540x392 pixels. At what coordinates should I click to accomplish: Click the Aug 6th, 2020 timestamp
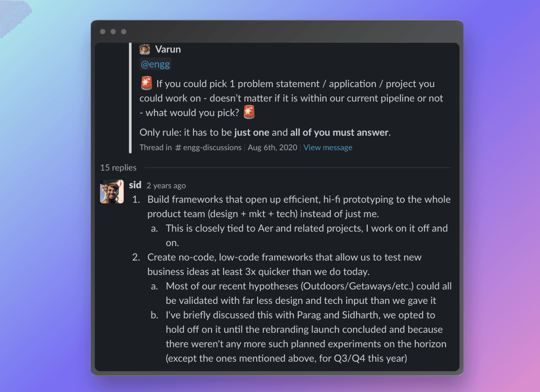coord(272,147)
